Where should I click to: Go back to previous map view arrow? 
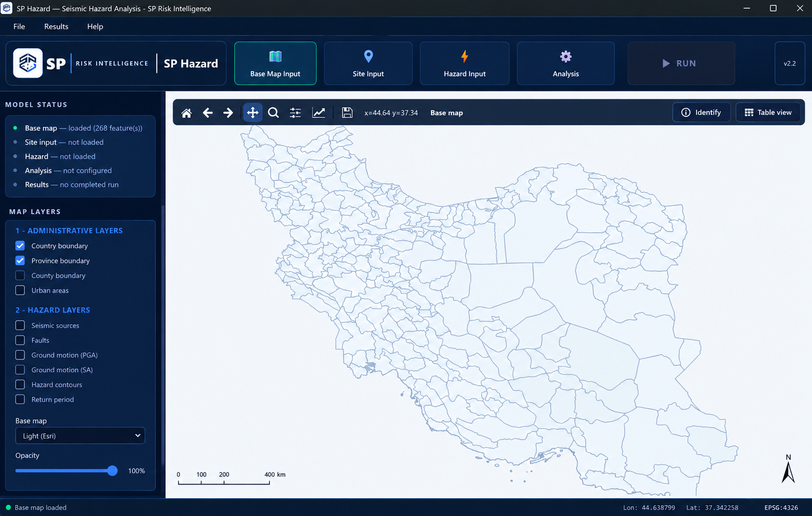[208, 112]
